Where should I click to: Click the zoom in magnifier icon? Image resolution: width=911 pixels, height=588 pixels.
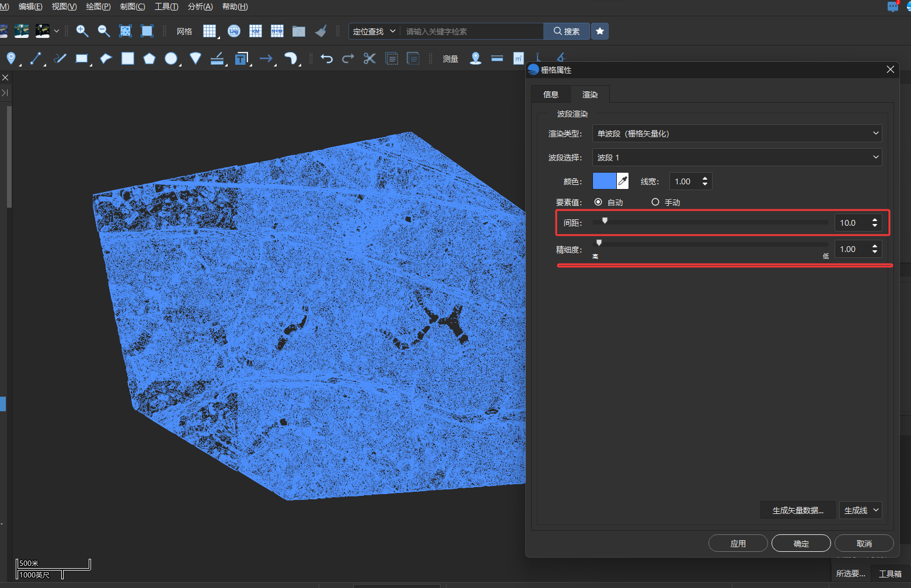[82, 31]
